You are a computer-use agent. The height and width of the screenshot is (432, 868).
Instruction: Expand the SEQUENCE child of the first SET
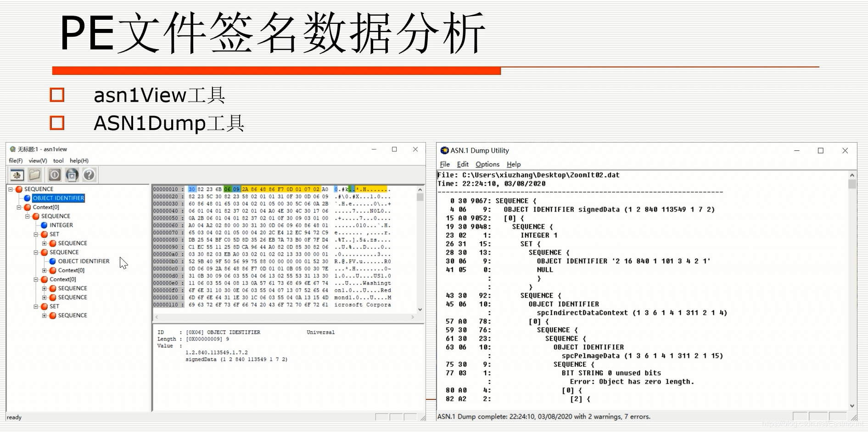(x=44, y=244)
